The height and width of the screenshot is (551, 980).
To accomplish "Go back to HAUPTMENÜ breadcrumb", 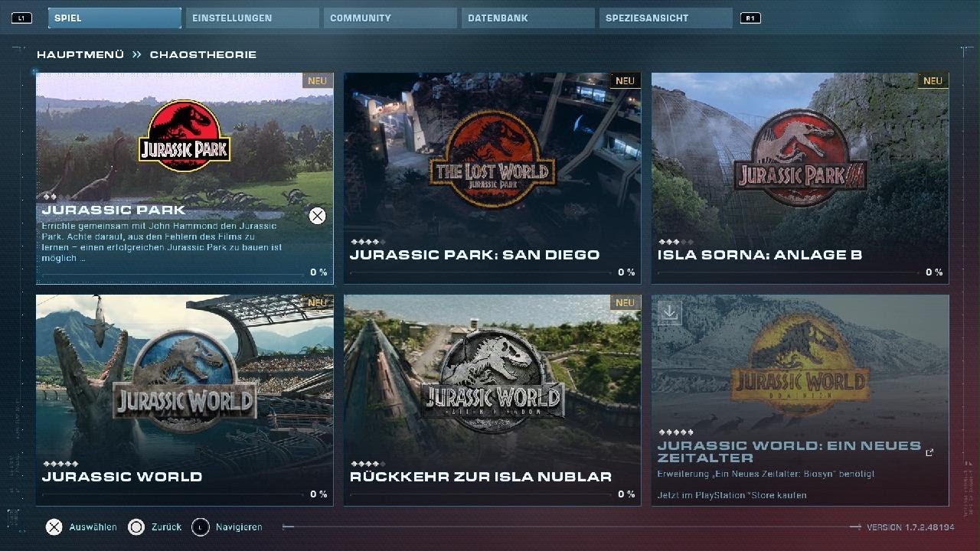I will tap(80, 54).
